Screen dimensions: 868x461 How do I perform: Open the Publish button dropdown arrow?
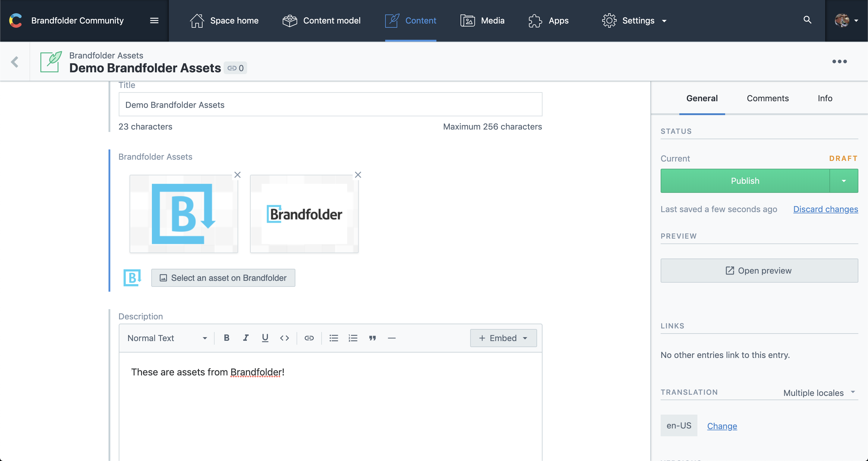tap(844, 181)
